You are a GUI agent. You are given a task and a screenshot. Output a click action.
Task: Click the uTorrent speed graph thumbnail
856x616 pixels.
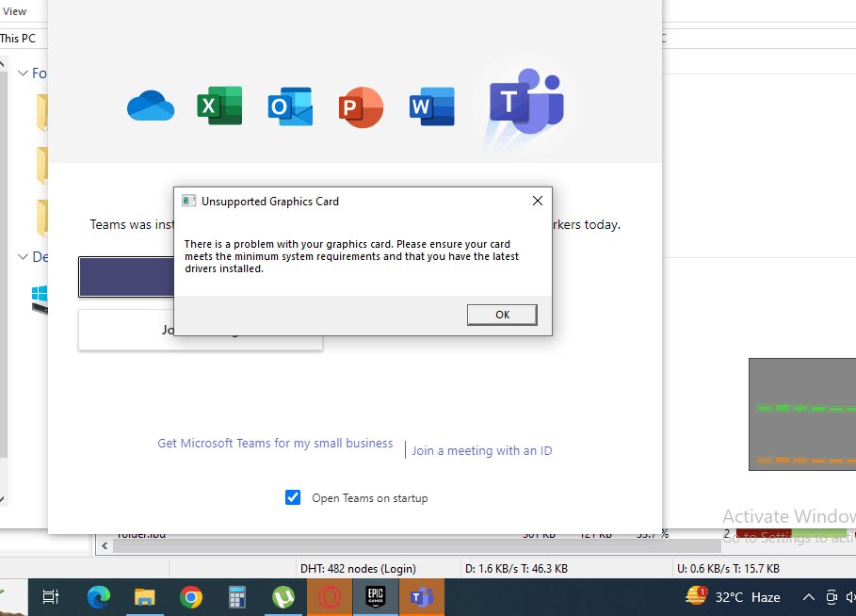[802, 414]
